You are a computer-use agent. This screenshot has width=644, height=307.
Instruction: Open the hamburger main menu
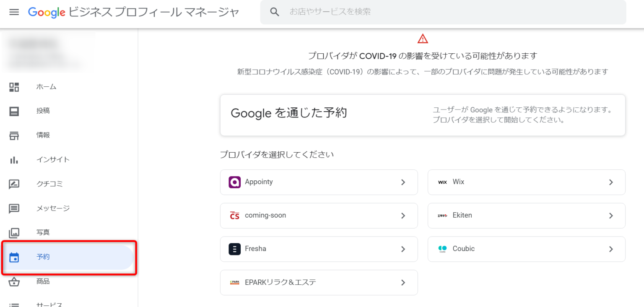[x=14, y=12]
